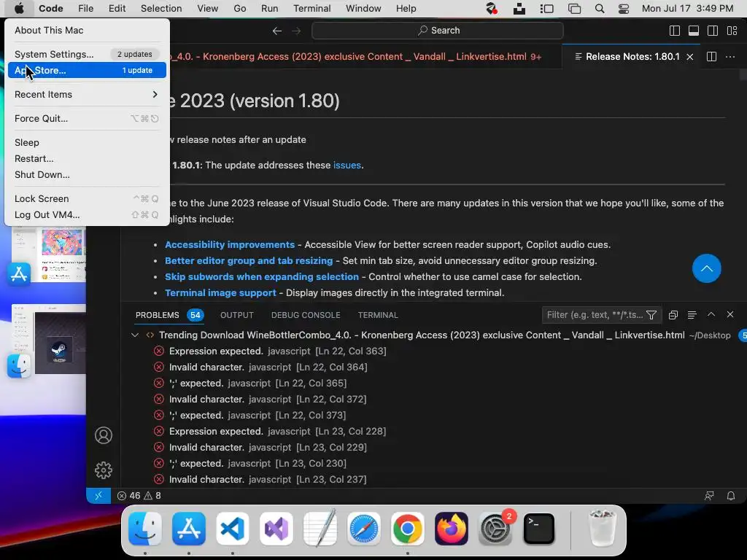Click the back navigation arrow in VS Code
747x560 pixels.
276,31
